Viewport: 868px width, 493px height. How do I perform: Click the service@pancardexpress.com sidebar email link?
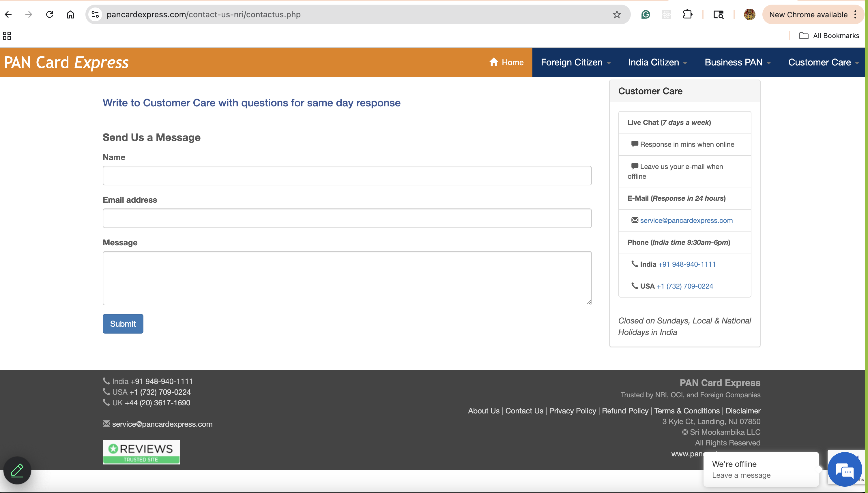click(x=686, y=221)
